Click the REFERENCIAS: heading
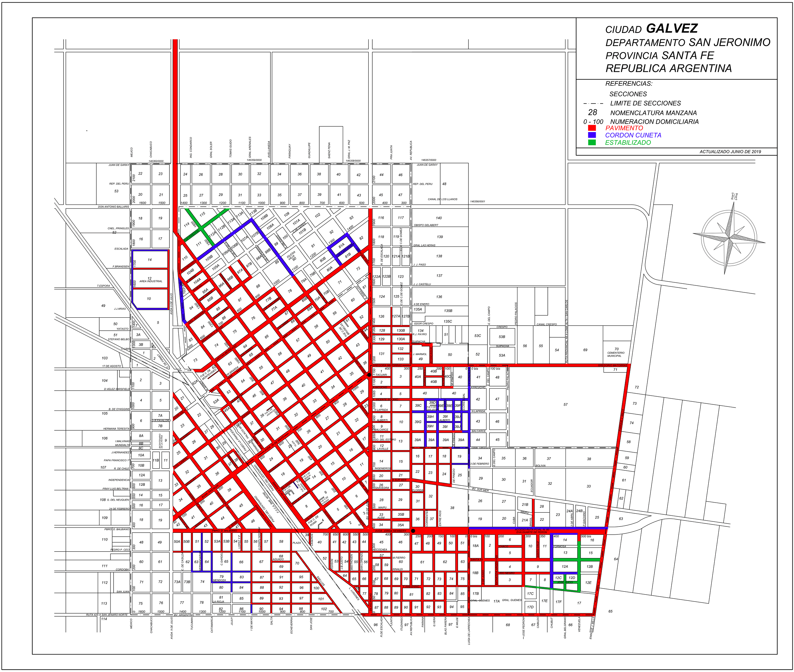Image resolution: width=794 pixels, height=672 pixels. tap(629, 83)
